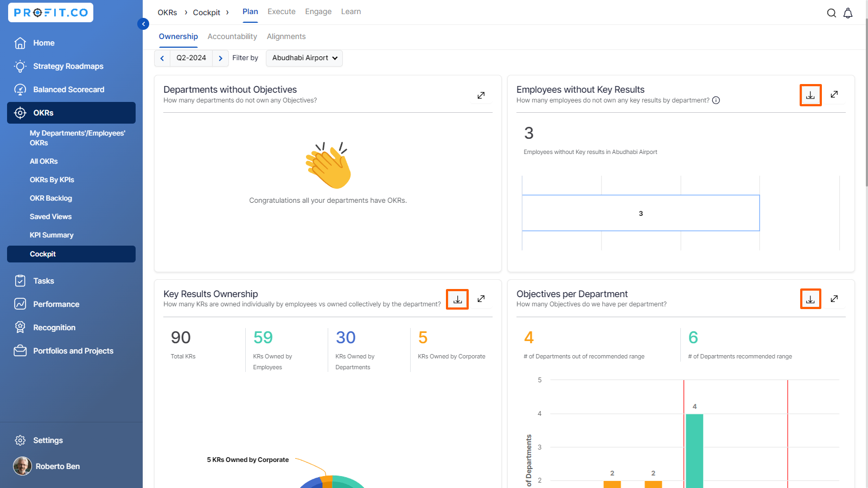Open the Abudhabi Airport filter dropdown

(304, 58)
